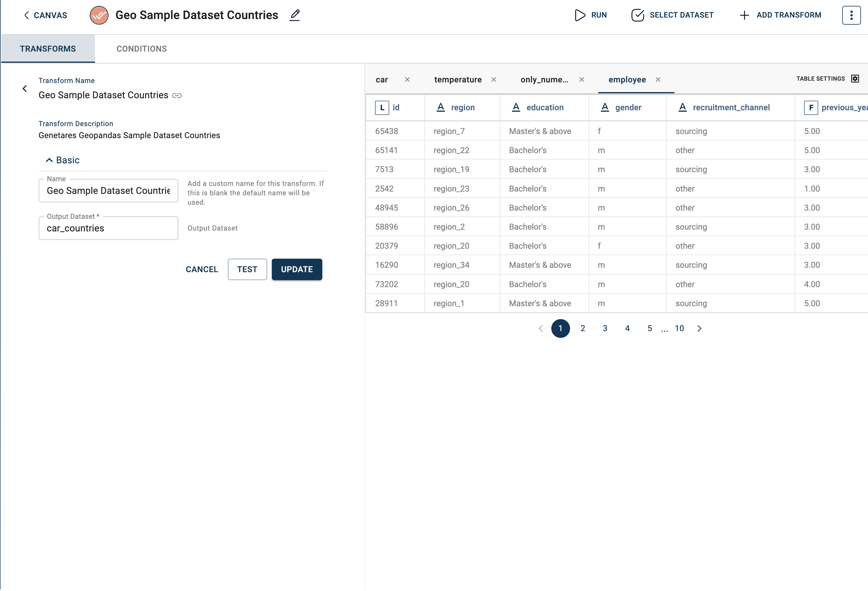Click the 'L' type icon on the id column
The image size is (868, 591).
click(x=382, y=107)
